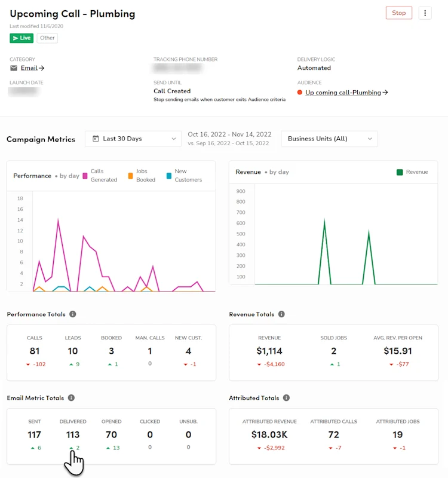Click the Last modified 11/6/2020 text
This screenshot has height=478, width=448.
pyautogui.click(x=36, y=26)
